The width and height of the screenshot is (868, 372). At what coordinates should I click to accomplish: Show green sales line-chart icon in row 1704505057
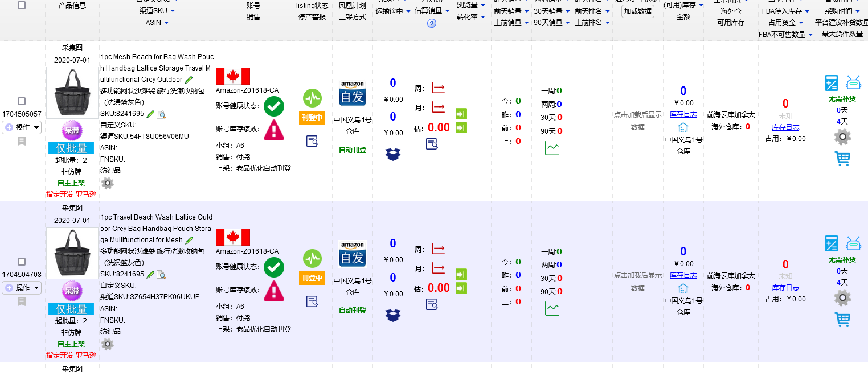(x=552, y=148)
